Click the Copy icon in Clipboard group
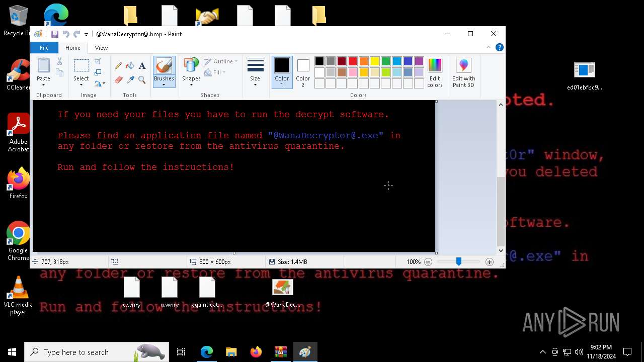This screenshot has height=362, width=644. [x=59, y=73]
